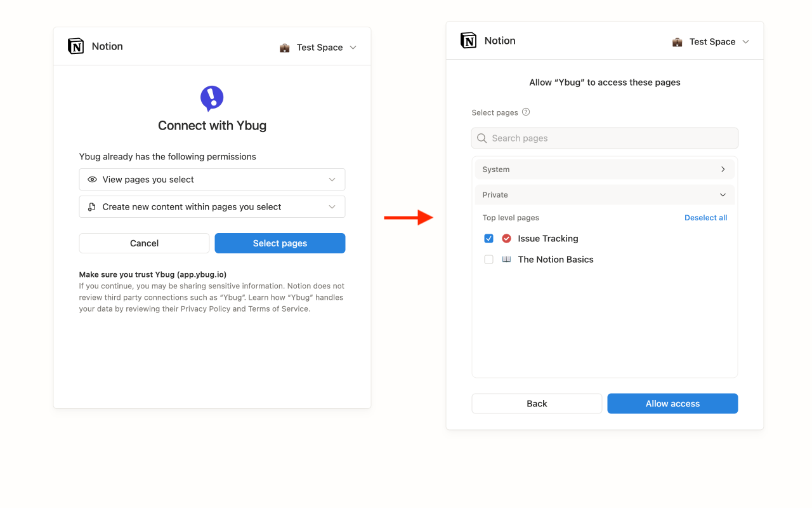Click the icon beside Create new content

92,207
